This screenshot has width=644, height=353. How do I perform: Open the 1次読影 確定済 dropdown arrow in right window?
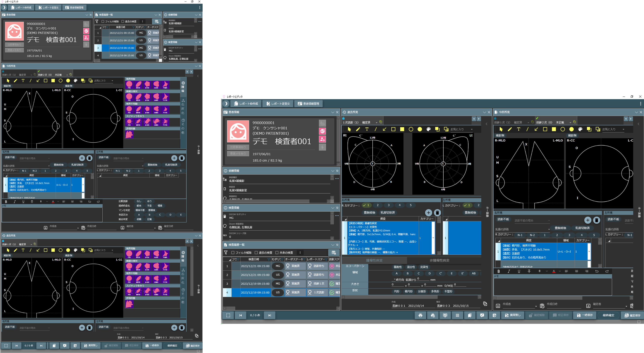(377, 123)
